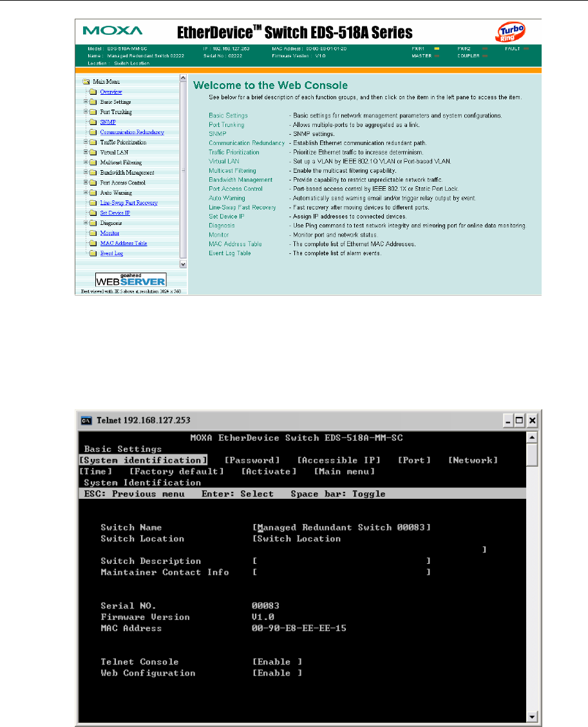Image resolution: width=588 pixels, height=727 pixels.
Task: Click the Monitor folder icon
Action: (x=93, y=233)
